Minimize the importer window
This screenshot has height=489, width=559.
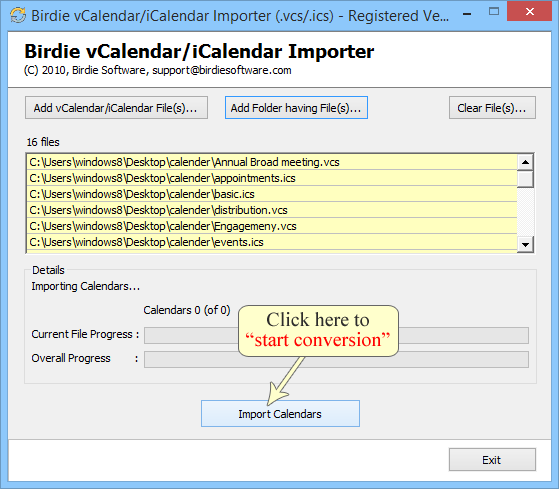coord(467,14)
